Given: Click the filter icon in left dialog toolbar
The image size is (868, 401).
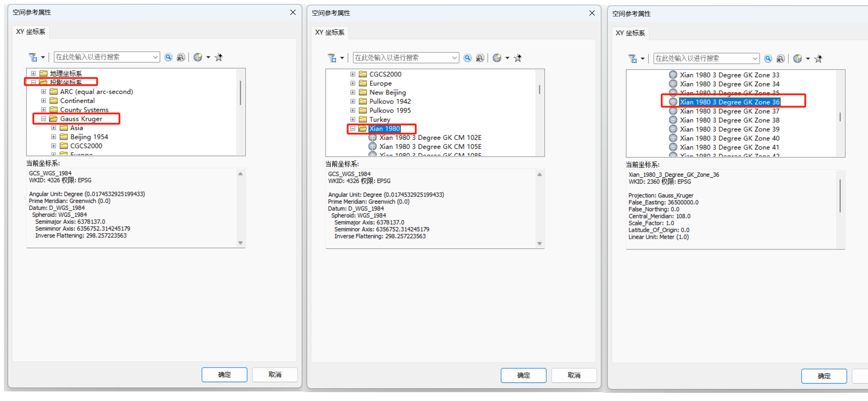Looking at the screenshot, I should (x=33, y=57).
